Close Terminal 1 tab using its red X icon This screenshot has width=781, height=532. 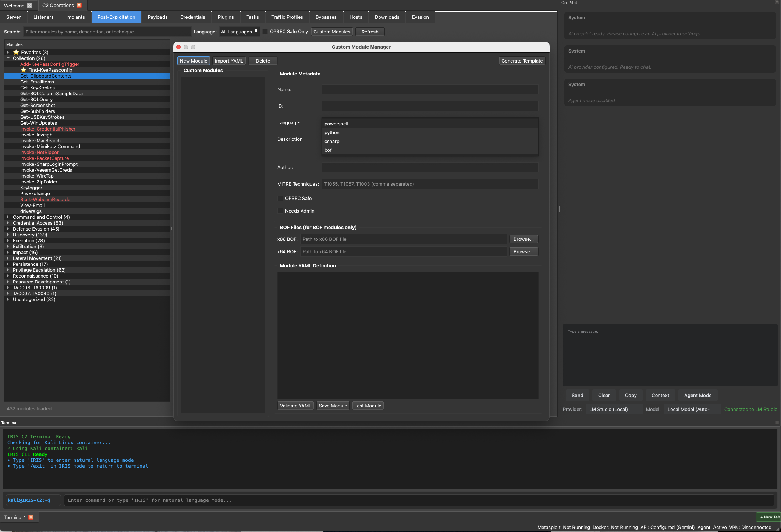point(31,517)
